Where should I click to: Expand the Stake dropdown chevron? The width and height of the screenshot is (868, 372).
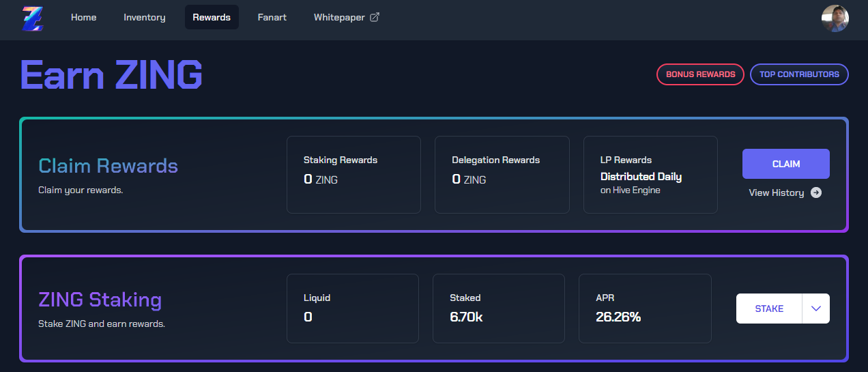click(x=816, y=309)
